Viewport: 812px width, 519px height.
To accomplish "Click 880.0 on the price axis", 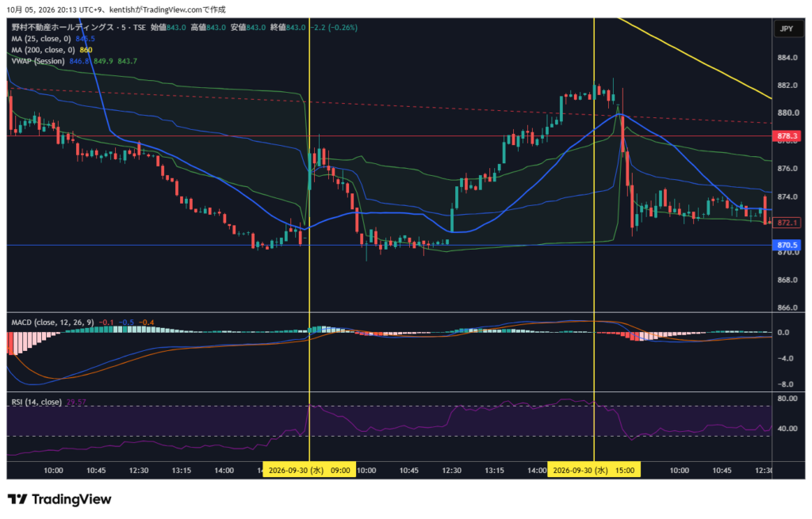I will coord(787,113).
